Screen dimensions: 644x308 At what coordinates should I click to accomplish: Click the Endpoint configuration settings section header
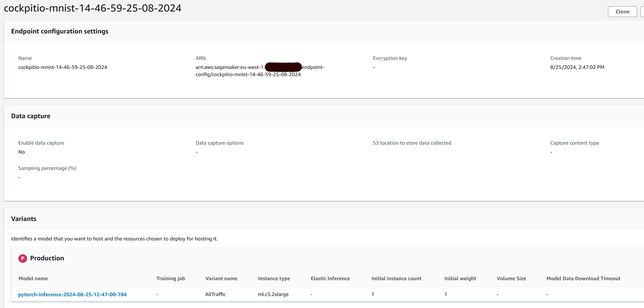[59, 31]
